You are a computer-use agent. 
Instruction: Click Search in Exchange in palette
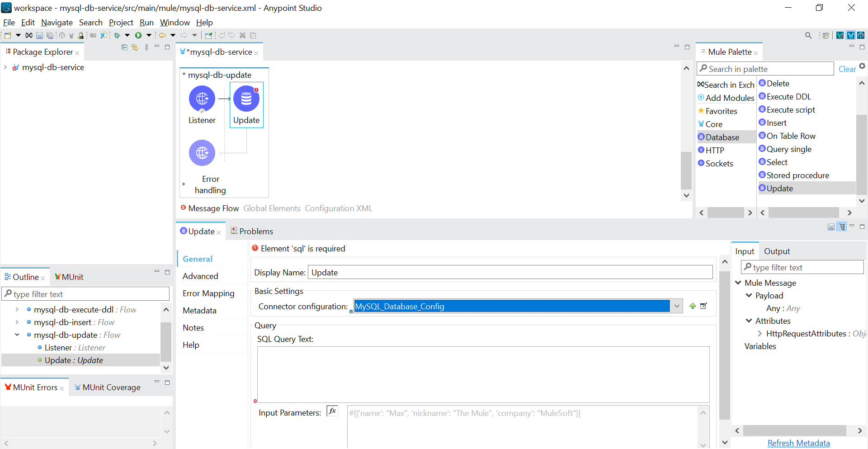[726, 85]
